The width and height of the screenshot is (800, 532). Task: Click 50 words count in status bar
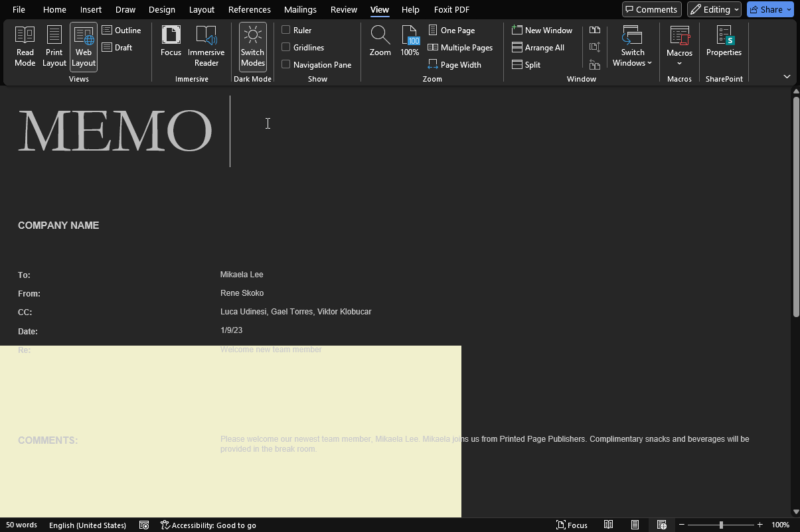[x=22, y=525]
